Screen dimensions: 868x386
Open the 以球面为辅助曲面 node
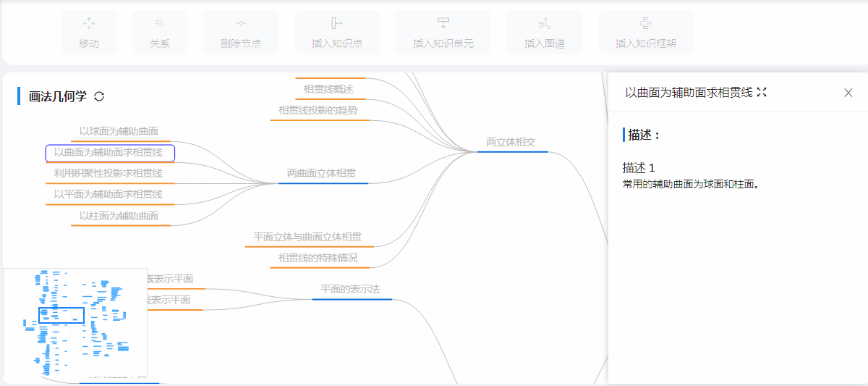point(119,132)
